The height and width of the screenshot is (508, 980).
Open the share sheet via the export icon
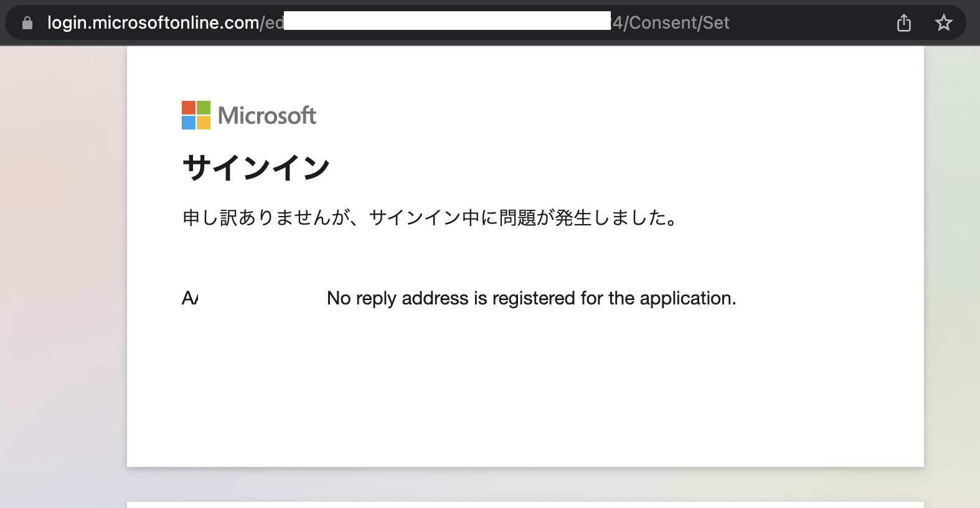point(903,22)
